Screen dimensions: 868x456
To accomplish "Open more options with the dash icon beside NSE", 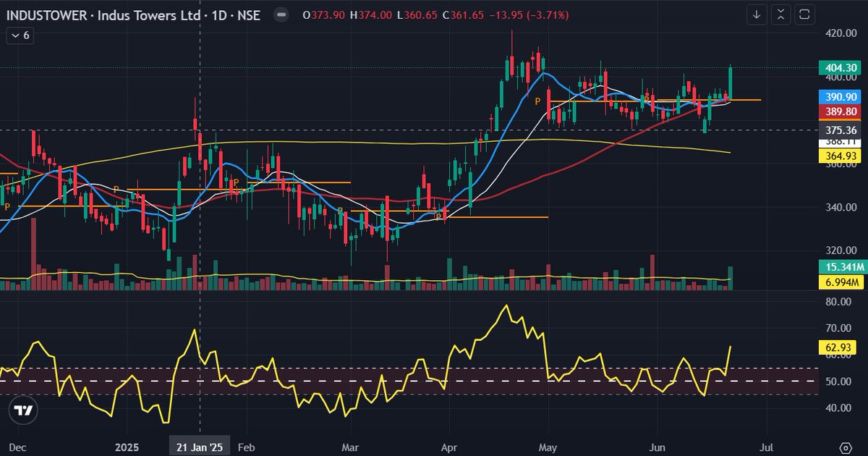I will pos(280,14).
